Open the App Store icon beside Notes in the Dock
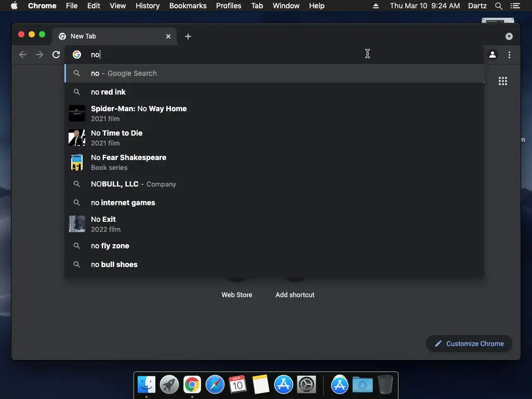 click(x=283, y=385)
